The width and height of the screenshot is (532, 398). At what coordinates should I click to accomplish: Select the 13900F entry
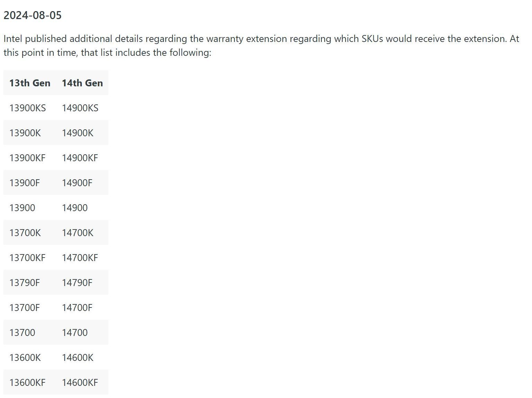tap(25, 183)
